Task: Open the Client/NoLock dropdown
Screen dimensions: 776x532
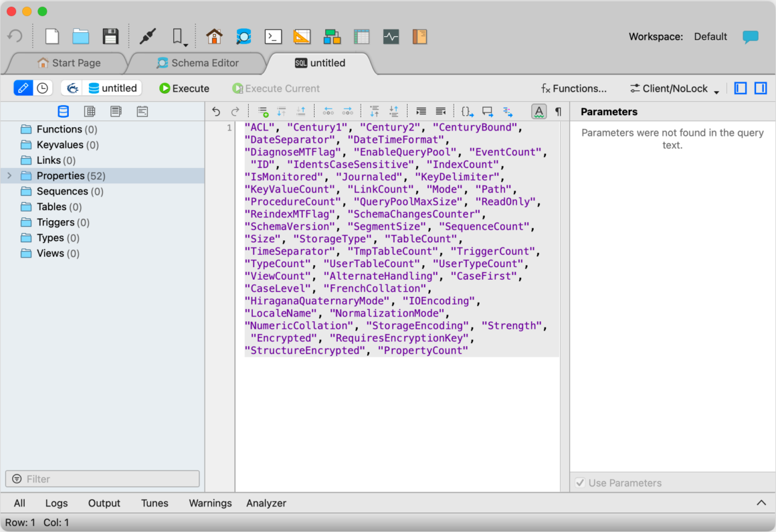Action: (x=674, y=88)
